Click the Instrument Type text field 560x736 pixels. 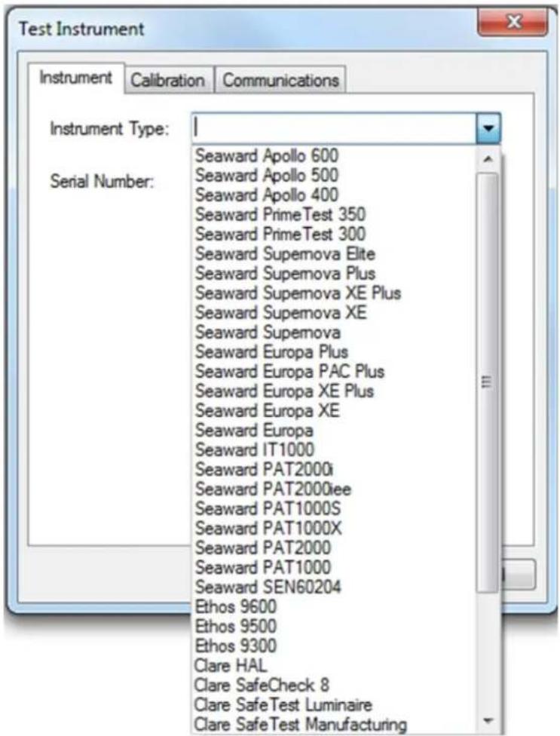point(335,127)
